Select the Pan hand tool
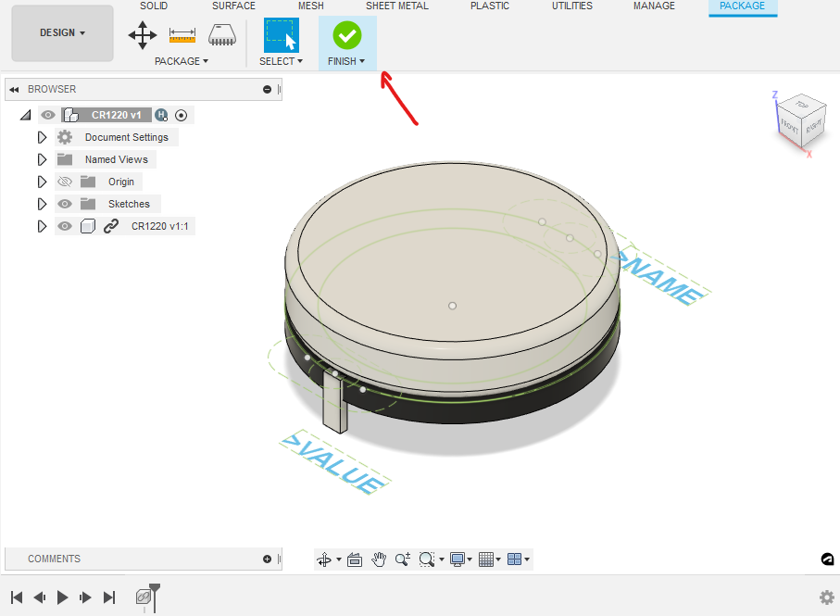840x616 pixels. point(379,559)
